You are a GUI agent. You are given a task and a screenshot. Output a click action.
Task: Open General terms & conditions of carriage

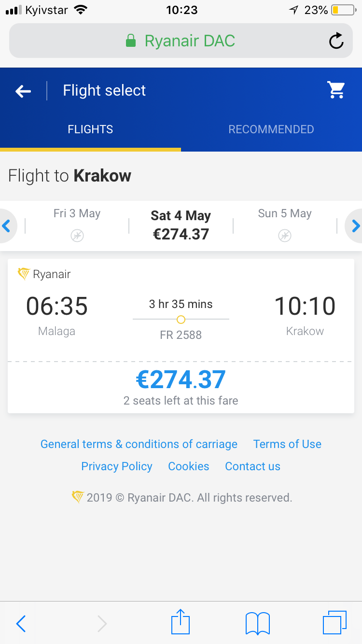[x=139, y=444]
